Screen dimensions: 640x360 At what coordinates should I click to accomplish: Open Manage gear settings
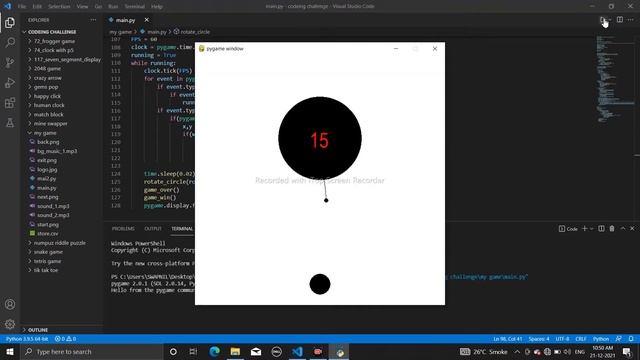(10, 324)
